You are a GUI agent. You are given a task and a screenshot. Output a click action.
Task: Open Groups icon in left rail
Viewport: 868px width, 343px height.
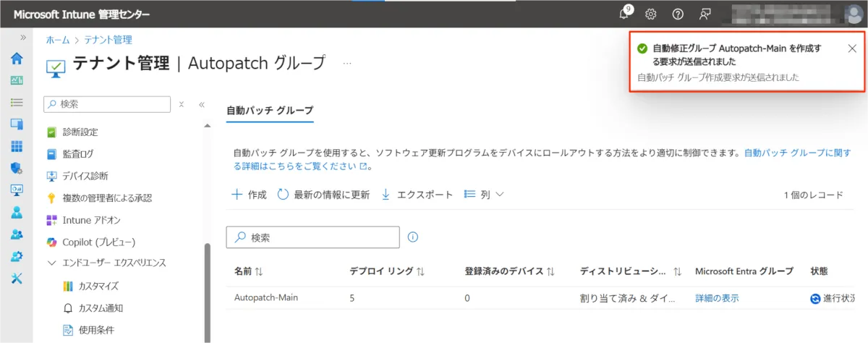click(17, 235)
